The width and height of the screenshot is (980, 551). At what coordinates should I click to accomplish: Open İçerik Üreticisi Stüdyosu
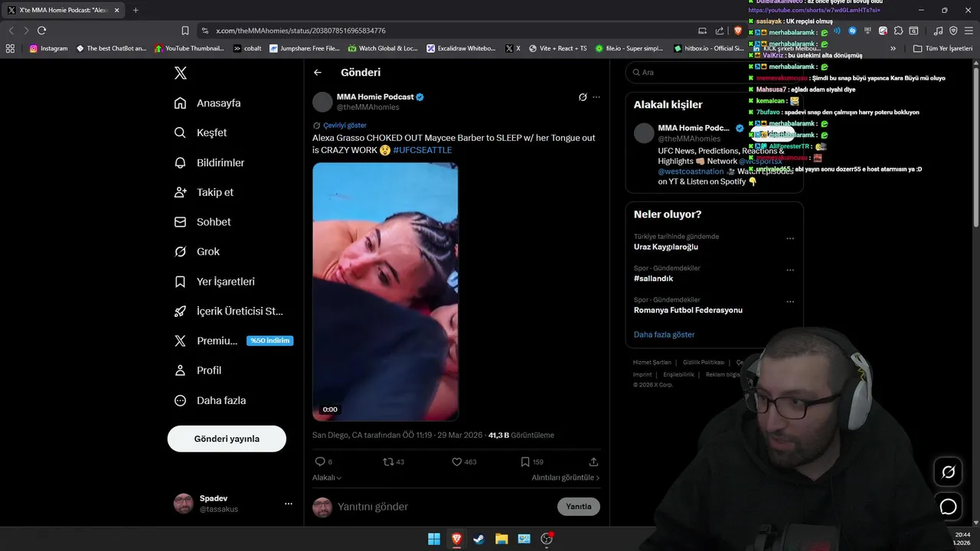(x=229, y=311)
